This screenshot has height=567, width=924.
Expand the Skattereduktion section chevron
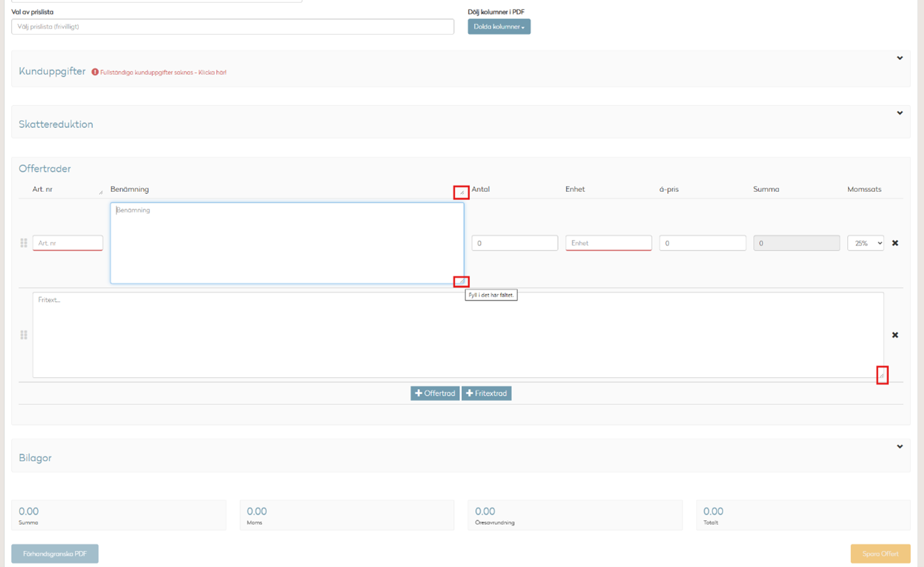point(899,113)
